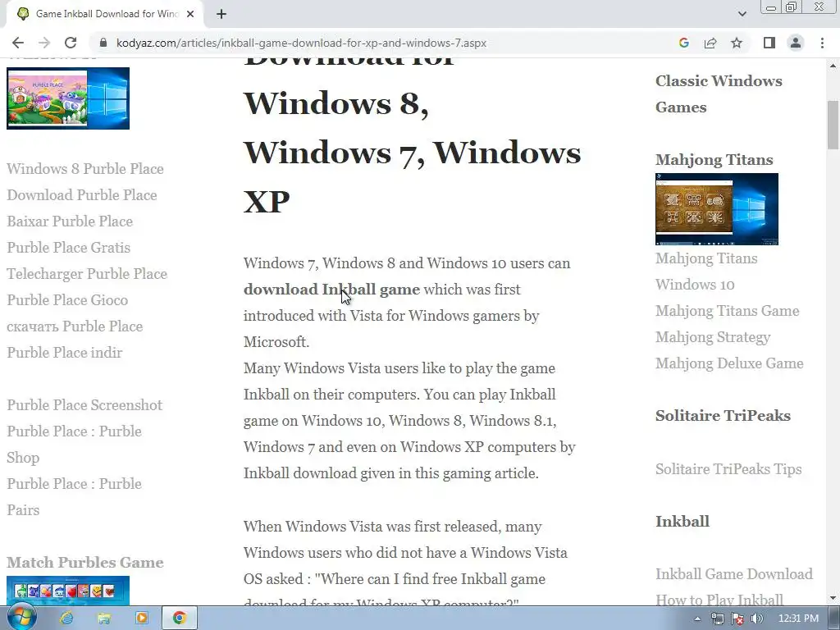Click the Inkball sidebar heading

[x=682, y=521]
